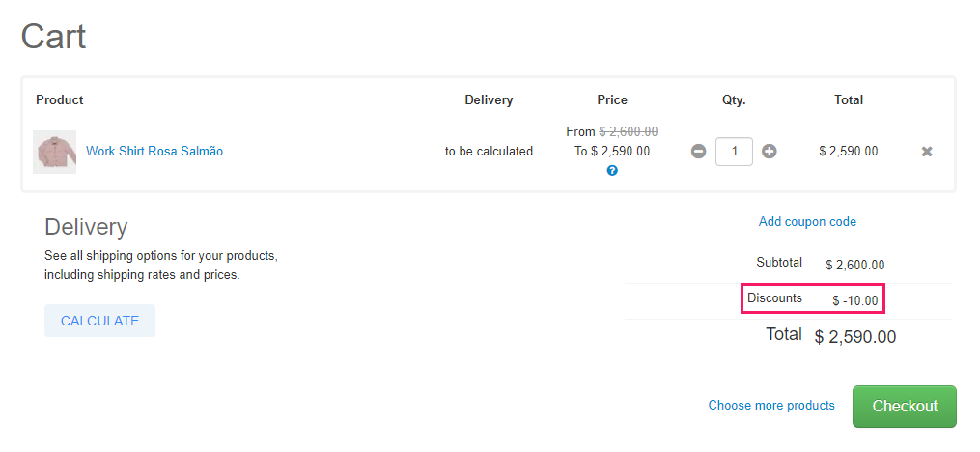The image size is (980, 452).
Task: Open the pink work shirt thumbnail
Action: 54,152
